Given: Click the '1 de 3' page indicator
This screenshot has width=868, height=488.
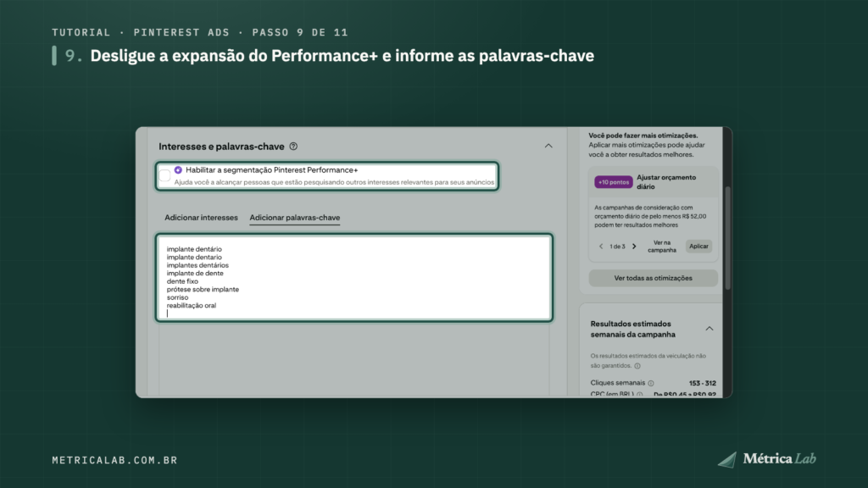Looking at the screenshot, I should point(617,247).
